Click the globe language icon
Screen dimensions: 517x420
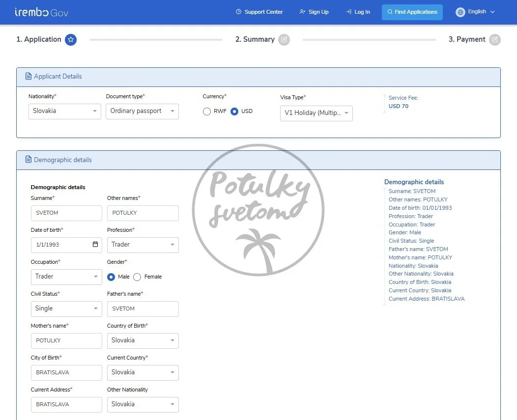tap(460, 12)
